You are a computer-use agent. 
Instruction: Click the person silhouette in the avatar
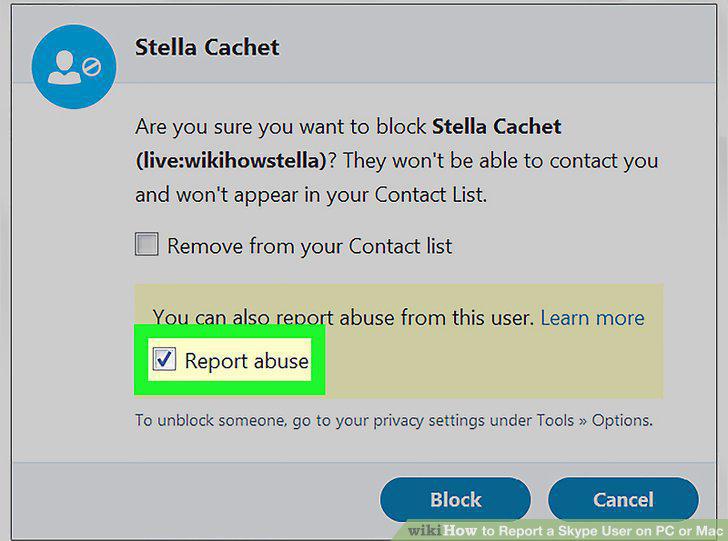(65, 67)
